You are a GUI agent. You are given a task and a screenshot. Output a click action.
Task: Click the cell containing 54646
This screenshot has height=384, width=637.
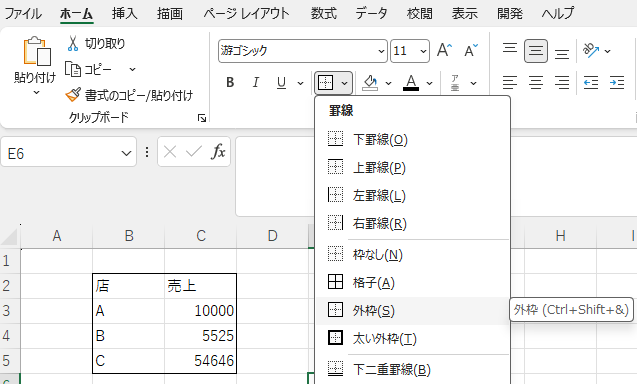click(x=201, y=360)
